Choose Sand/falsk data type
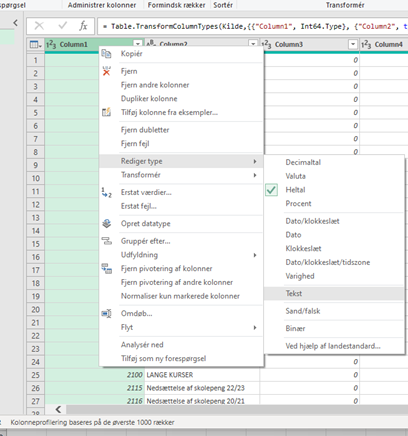This screenshot has width=408, height=436. click(334, 311)
